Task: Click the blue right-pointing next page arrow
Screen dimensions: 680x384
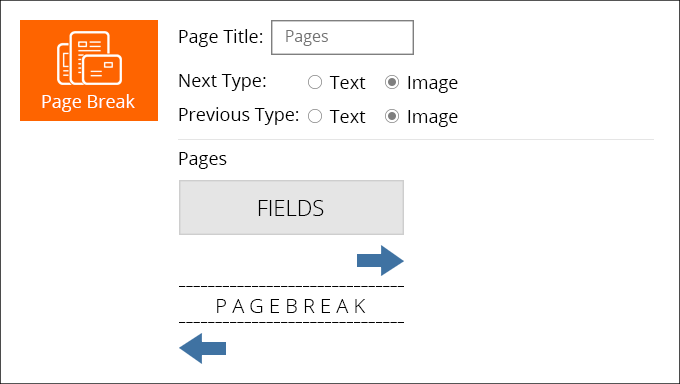Action: coord(380,260)
